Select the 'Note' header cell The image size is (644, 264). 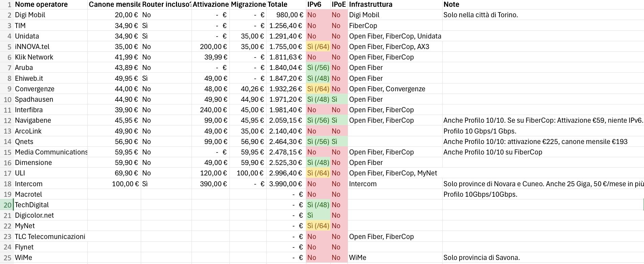[451, 4]
